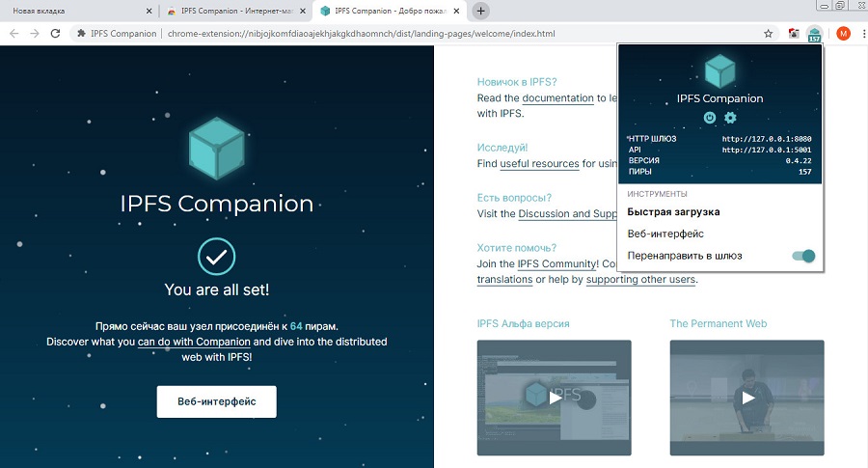Image resolution: width=868 pixels, height=468 pixels.
Task: Click the Новичок в IPFS? heading
Action: 517,82
